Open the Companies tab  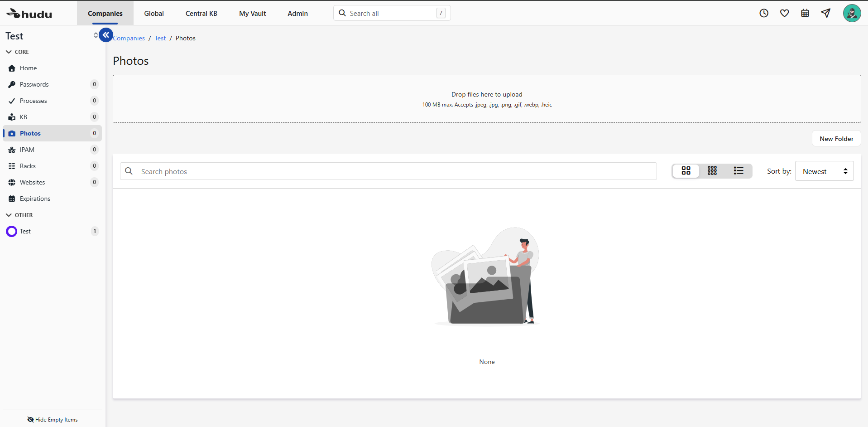click(105, 13)
